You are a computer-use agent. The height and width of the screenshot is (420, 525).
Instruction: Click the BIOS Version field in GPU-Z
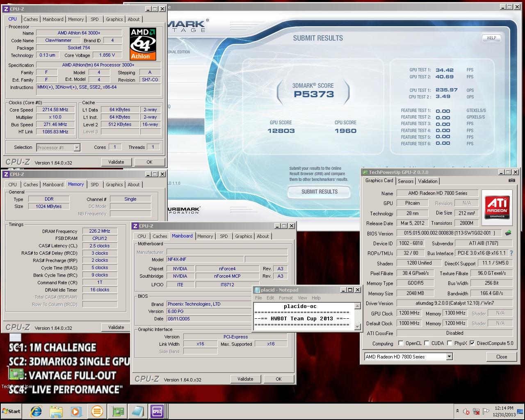click(449, 233)
